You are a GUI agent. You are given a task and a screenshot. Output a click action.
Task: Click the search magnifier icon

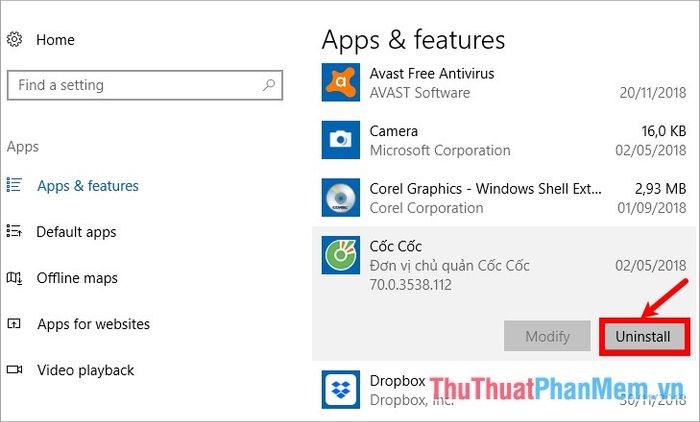coord(269,84)
